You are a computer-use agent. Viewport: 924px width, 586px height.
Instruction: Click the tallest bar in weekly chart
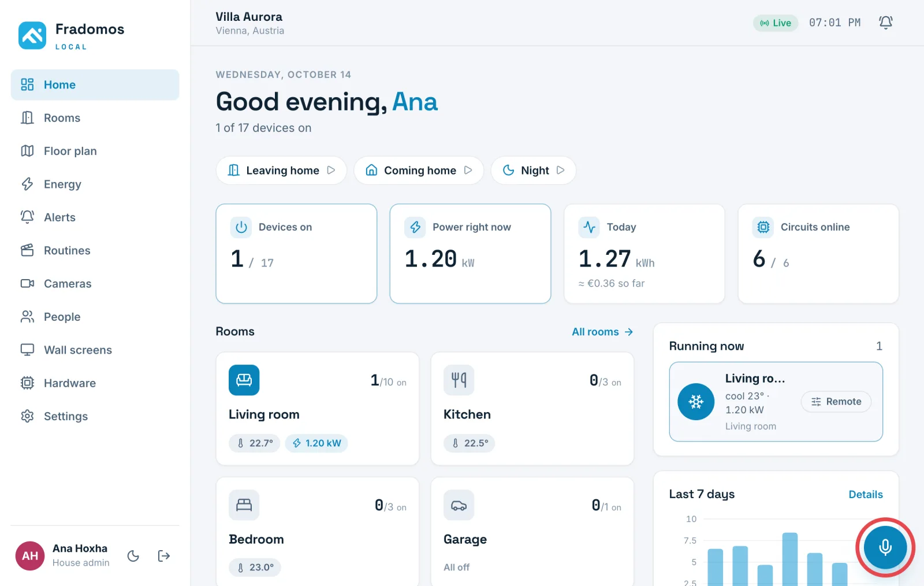point(790,559)
